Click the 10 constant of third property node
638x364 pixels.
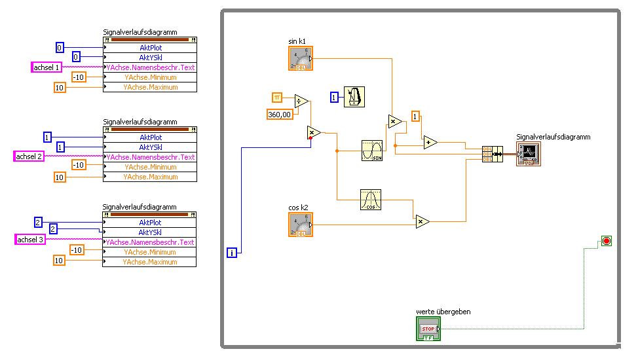point(59,261)
